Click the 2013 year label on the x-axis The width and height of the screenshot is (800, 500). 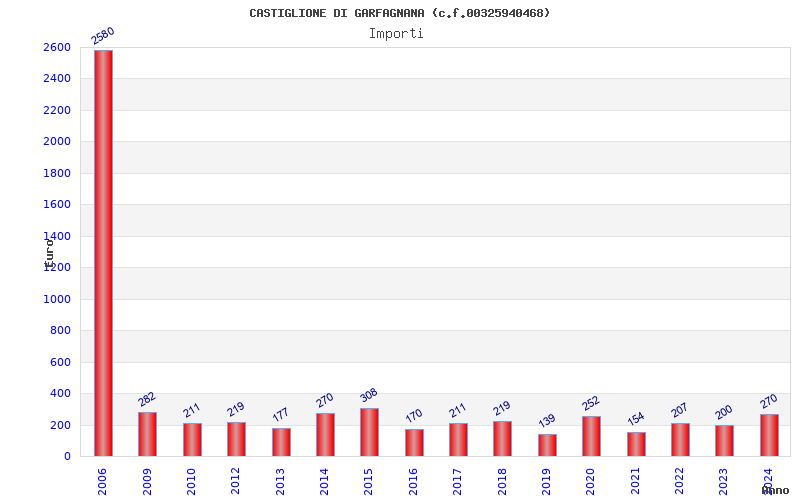(x=280, y=482)
